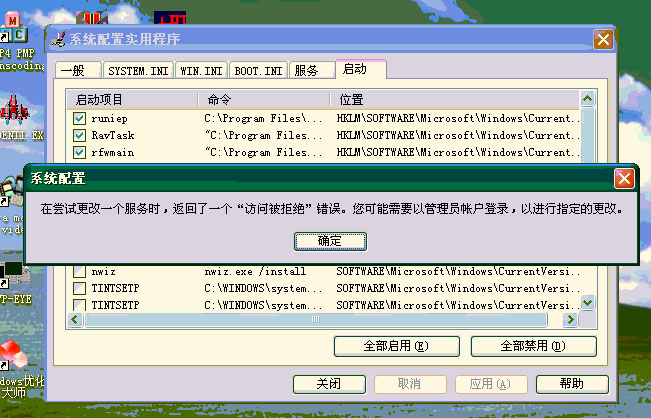Enable the nwiz startup item
This screenshot has width=651, height=418.
(x=79, y=271)
